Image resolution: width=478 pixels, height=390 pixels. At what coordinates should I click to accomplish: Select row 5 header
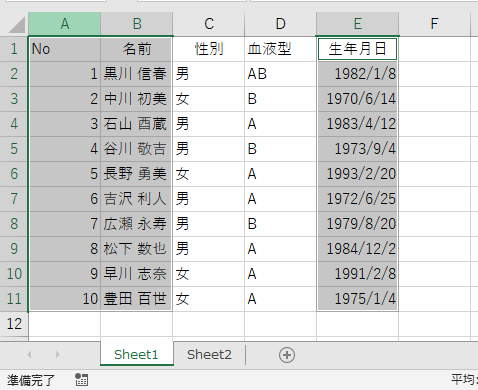tap(14, 149)
